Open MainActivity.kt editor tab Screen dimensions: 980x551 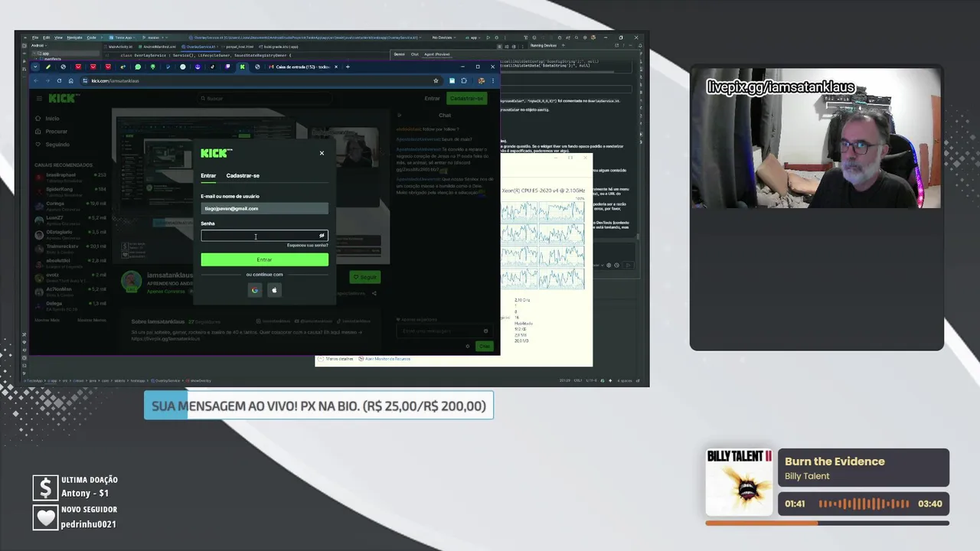tap(120, 47)
